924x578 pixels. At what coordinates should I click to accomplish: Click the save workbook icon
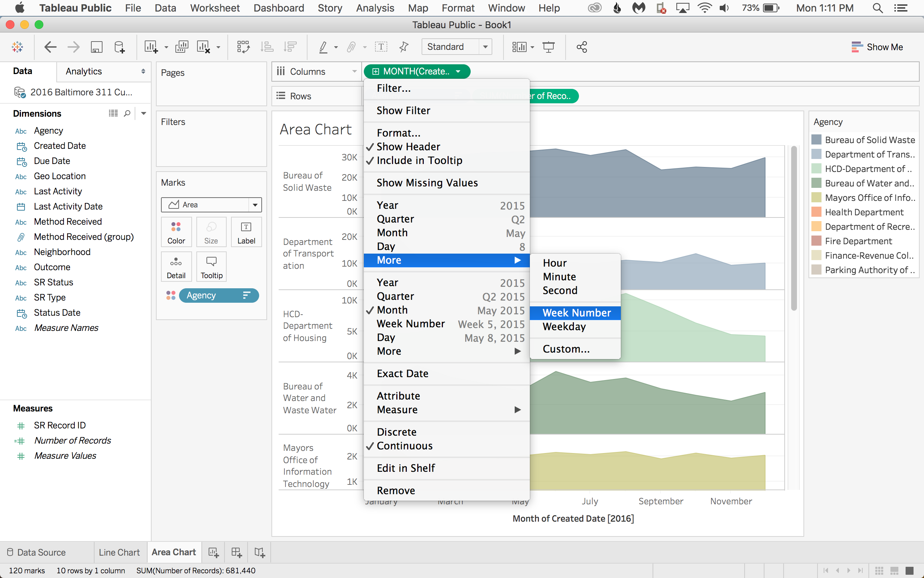point(97,47)
